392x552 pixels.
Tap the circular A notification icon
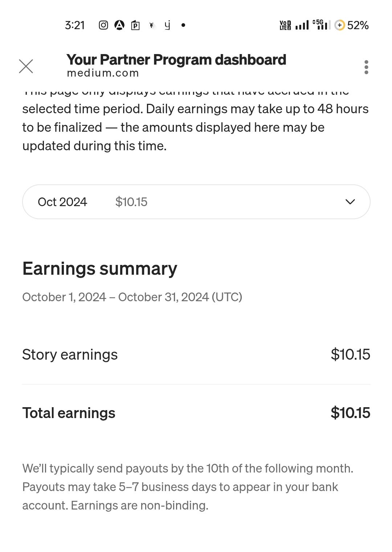(x=119, y=25)
